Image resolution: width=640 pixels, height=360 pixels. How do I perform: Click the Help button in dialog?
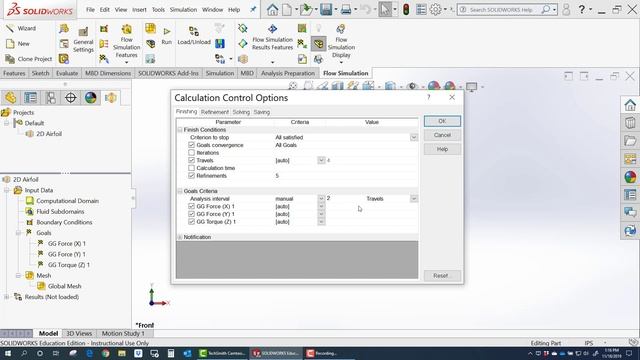(x=442, y=149)
